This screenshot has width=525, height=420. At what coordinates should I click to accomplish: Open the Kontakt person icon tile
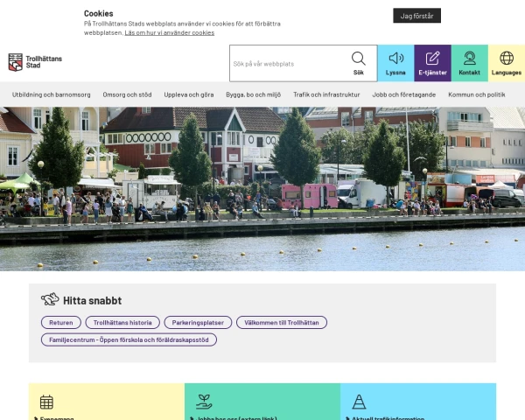click(470, 63)
